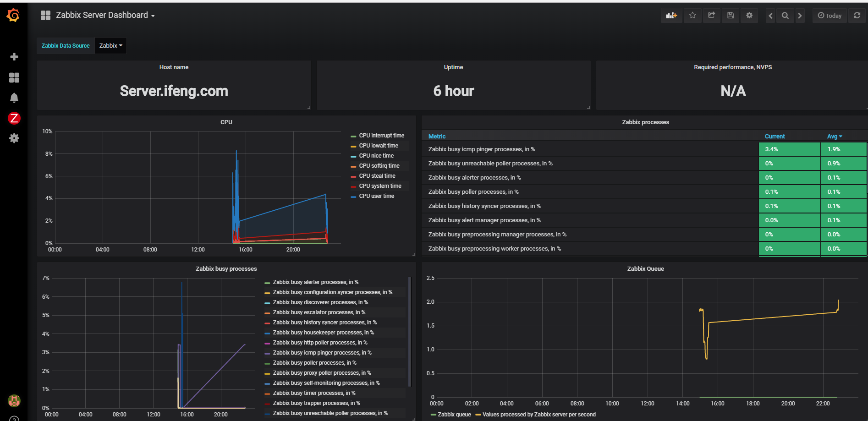Open the Host name panel title menu
Viewport: 868px width, 421px height.
pyautogui.click(x=174, y=67)
